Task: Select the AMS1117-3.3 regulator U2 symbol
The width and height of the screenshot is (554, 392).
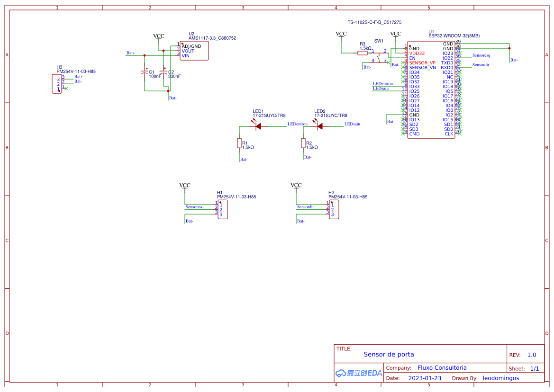Action: [x=194, y=51]
